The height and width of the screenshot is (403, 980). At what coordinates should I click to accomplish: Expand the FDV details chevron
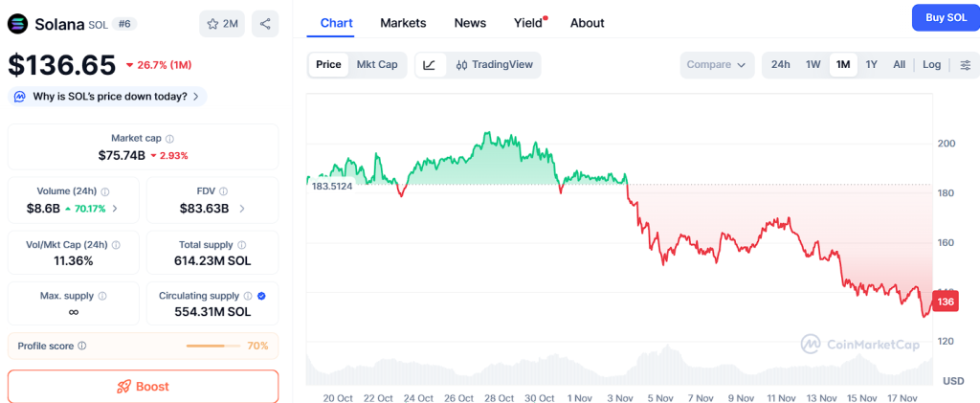click(x=242, y=209)
